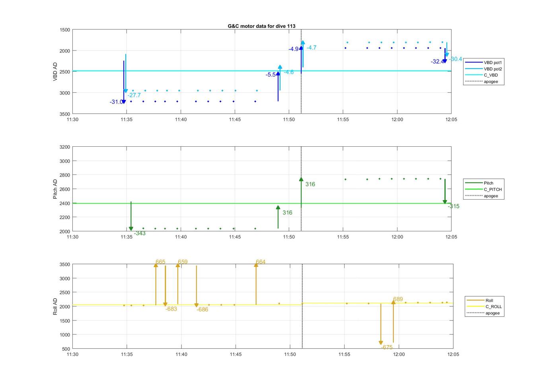Select the '-30.4' VBD data label
This screenshot has width=557, height=392.
click(x=456, y=59)
